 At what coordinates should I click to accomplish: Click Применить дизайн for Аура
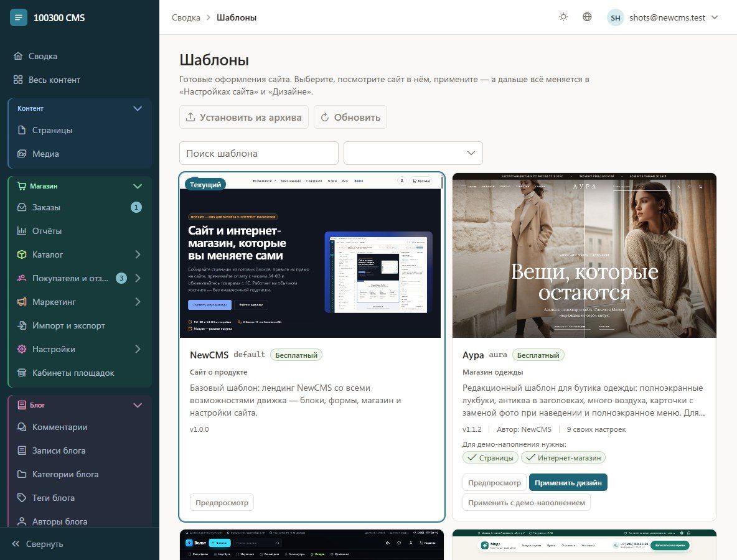point(568,482)
